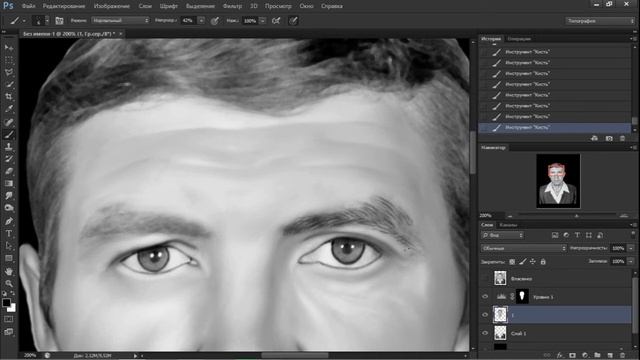Select the Type tool (T) in toolbar

point(9,233)
